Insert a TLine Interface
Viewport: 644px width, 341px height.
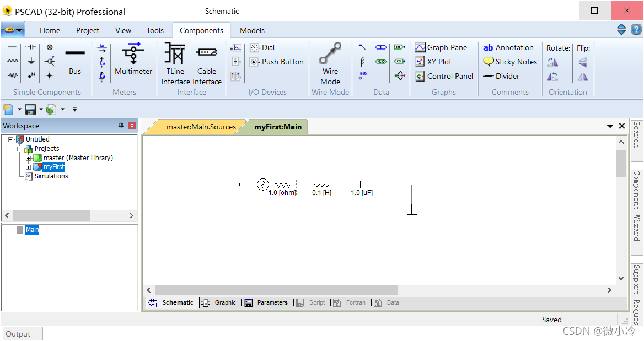(x=175, y=63)
